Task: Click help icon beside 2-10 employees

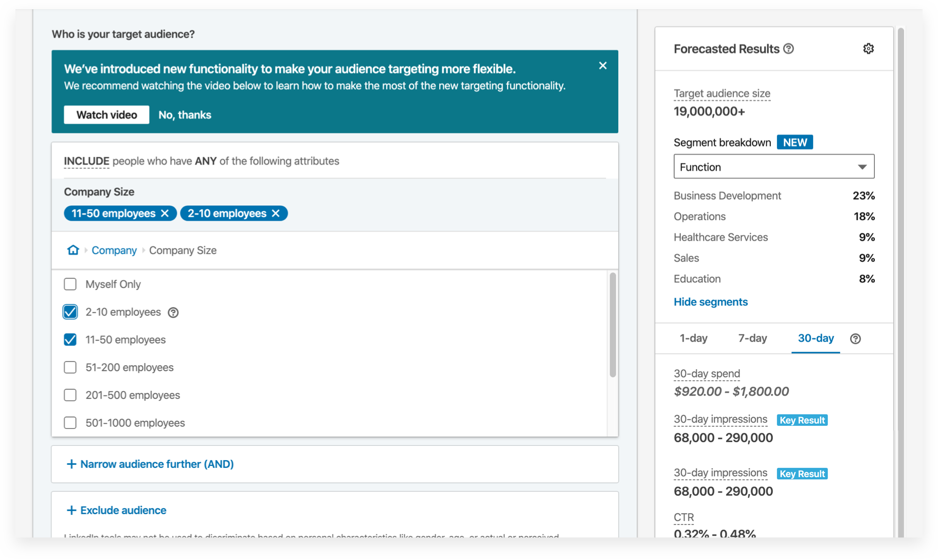Action: 173,313
